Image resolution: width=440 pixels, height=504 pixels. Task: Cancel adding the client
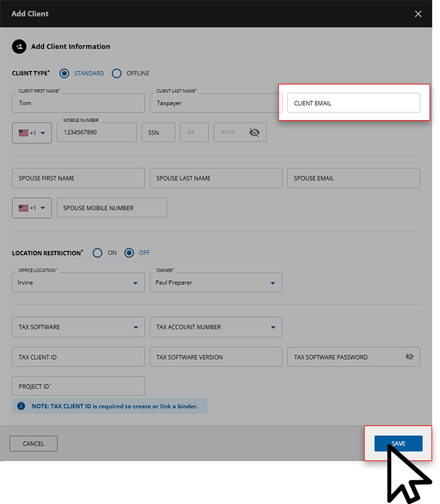coord(33,444)
